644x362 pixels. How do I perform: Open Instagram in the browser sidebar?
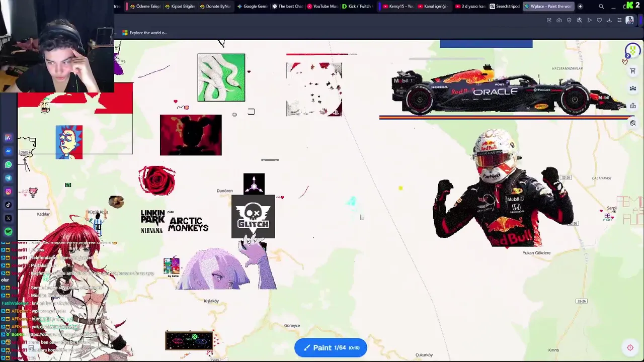8,192
